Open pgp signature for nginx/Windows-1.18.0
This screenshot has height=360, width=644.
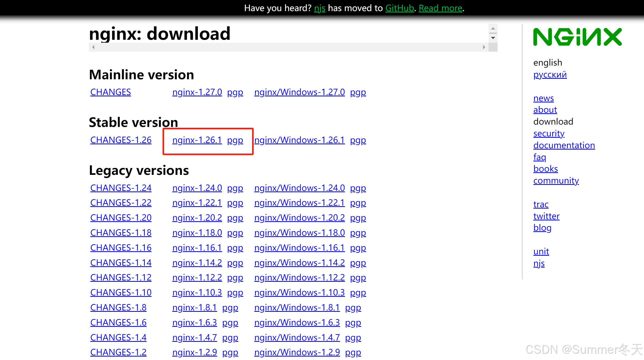tap(358, 233)
